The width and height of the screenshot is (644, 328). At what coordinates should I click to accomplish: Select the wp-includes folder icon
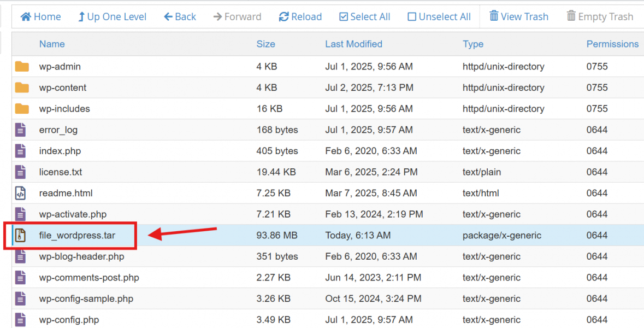click(22, 109)
